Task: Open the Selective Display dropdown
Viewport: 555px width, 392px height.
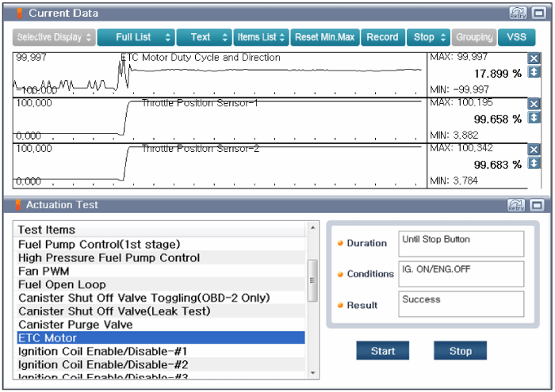Action: pyautogui.click(x=54, y=37)
